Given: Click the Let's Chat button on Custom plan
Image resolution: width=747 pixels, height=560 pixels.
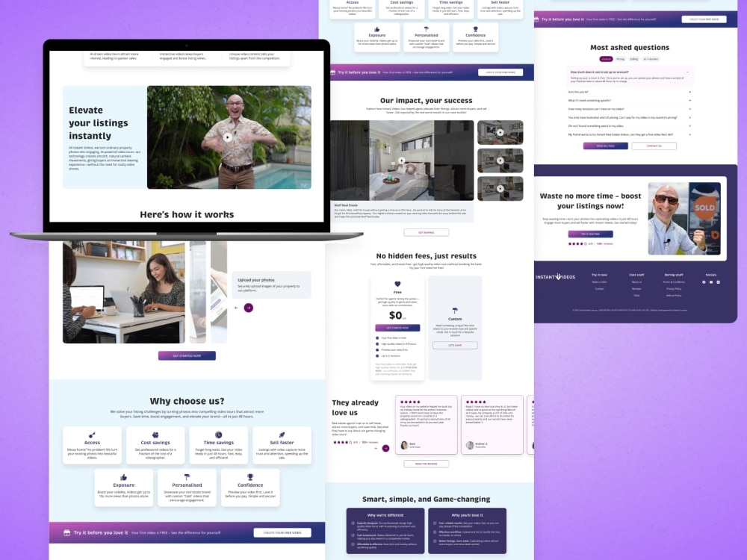Looking at the screenshot, I should click(x=455, y=345).
